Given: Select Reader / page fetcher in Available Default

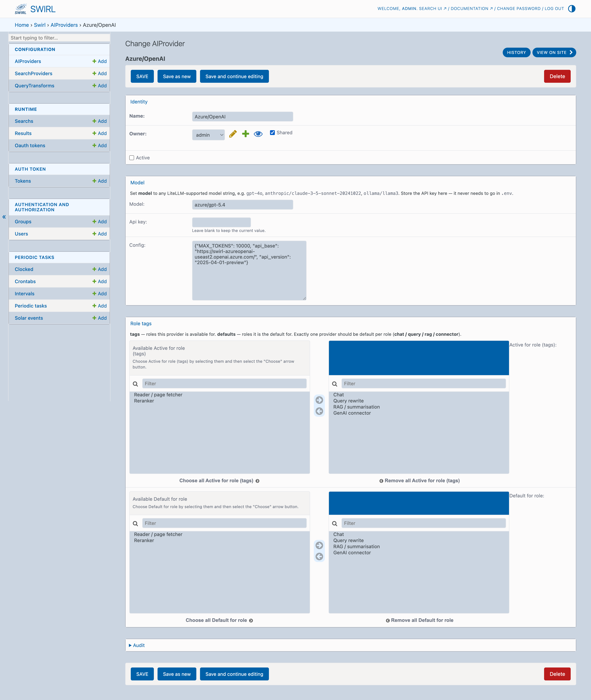Looking at the screenshot, I should point(158,535).
